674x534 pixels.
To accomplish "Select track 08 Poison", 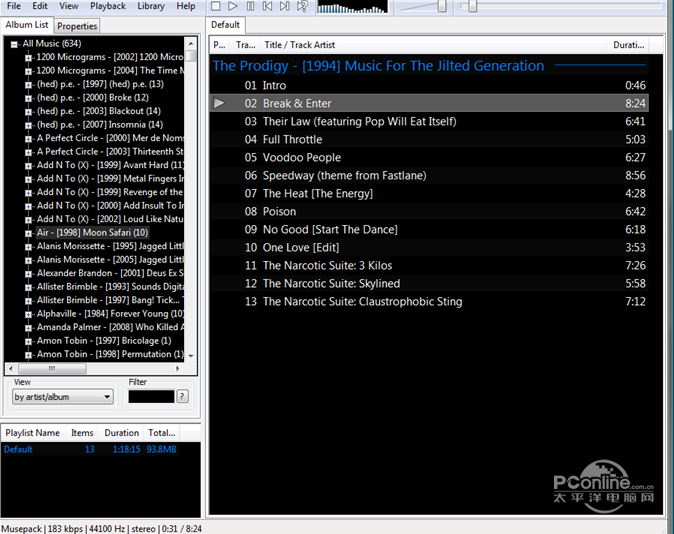I will (x=429, y=212).
